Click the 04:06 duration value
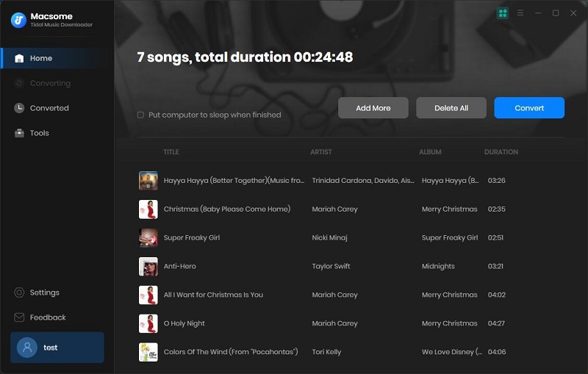This screenshot has height=374, width=588. [497, 352]
